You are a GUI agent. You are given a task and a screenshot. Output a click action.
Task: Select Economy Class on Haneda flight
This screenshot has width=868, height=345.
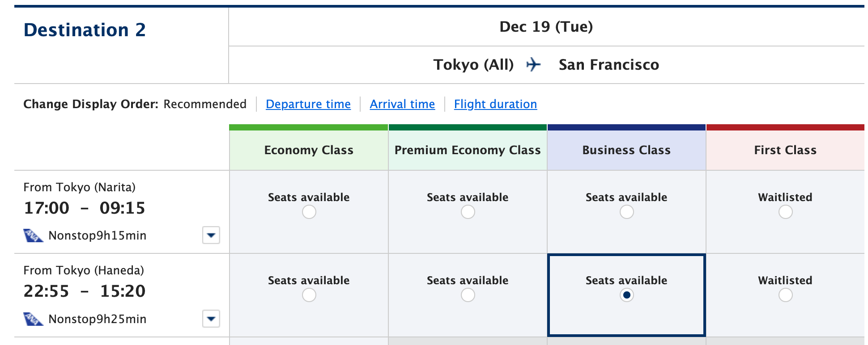point(309,295)
